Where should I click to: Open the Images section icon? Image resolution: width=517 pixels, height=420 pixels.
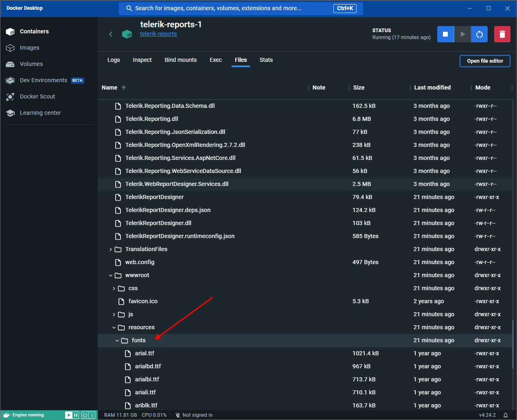[x=10, y=48]
